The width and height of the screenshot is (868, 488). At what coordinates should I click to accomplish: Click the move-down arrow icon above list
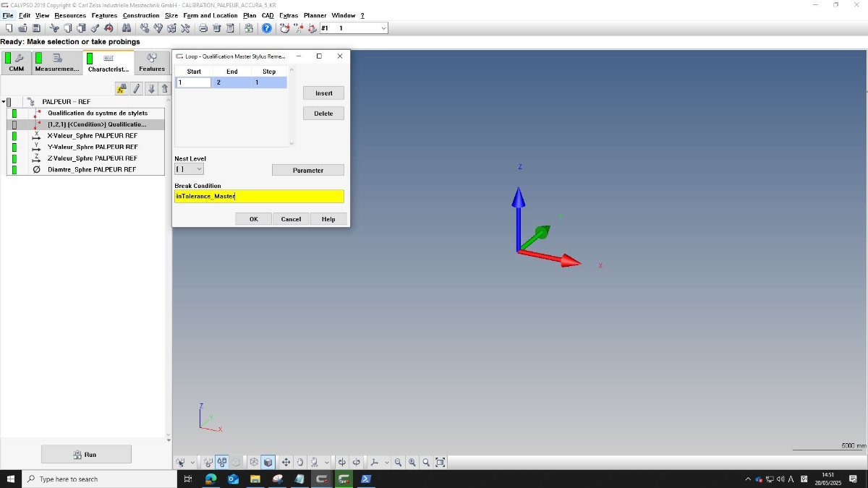151,88
